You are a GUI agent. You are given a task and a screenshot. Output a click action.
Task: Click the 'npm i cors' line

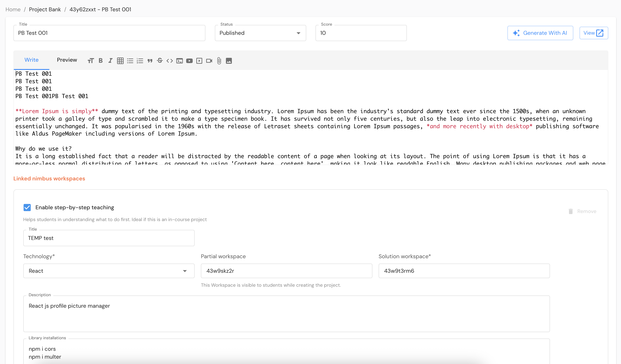tap(42, 349)
